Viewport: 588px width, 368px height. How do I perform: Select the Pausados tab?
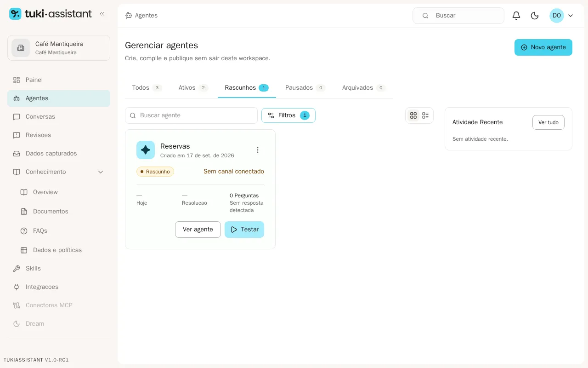click(x=305, y=88)
